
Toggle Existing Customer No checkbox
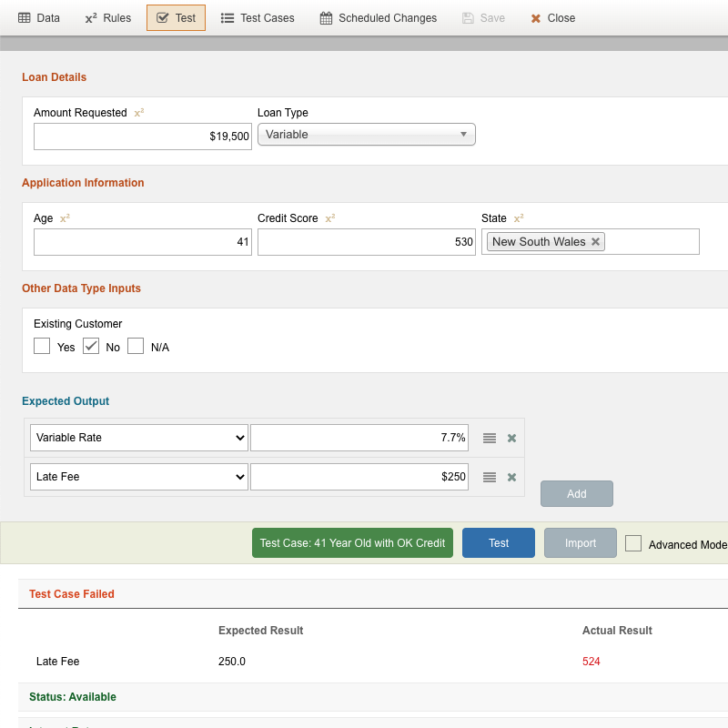coord(91,346)
